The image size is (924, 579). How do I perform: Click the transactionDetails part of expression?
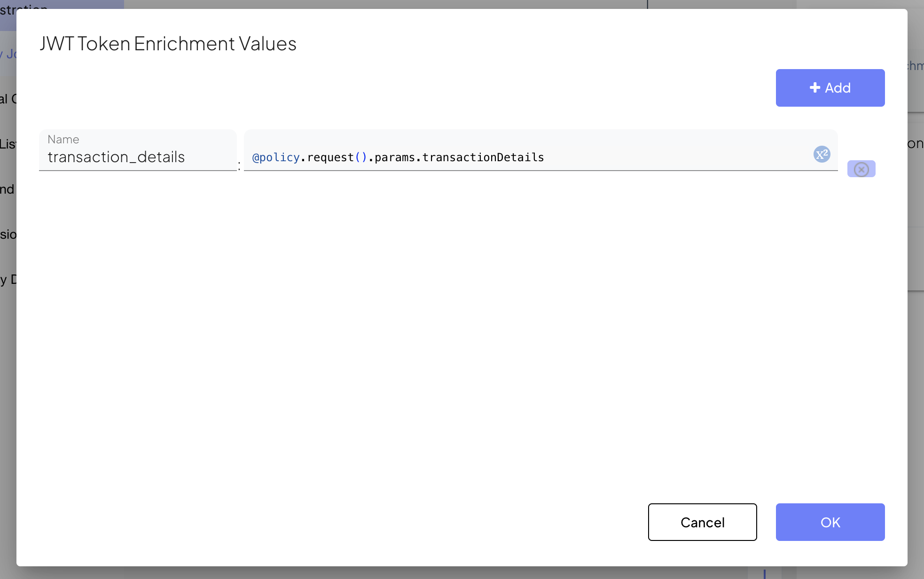[483, 157]
